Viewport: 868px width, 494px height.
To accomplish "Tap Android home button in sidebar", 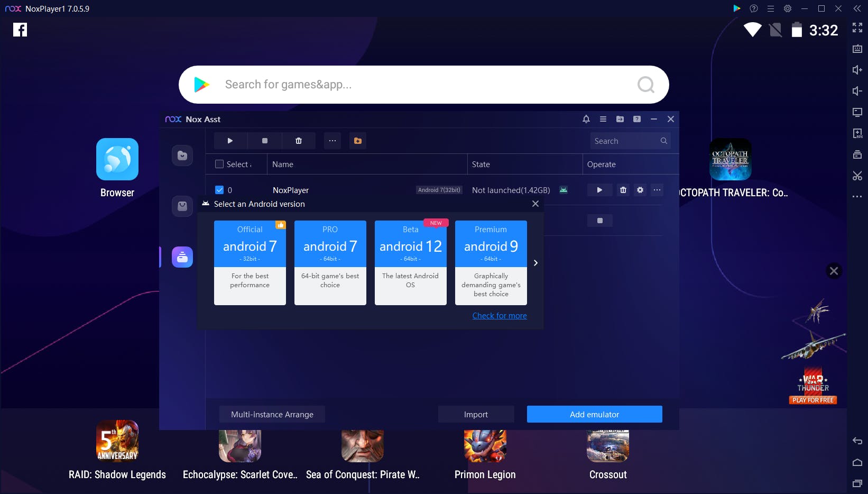I will [x=857, y=462].
